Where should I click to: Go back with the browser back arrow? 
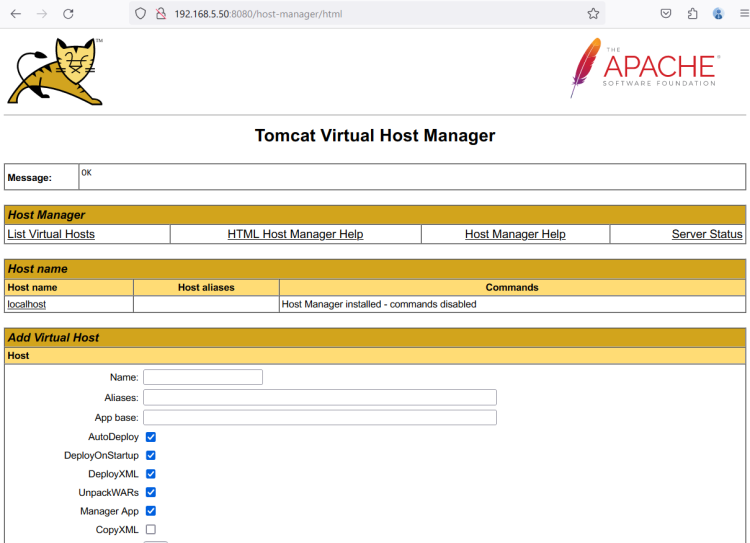16,14
